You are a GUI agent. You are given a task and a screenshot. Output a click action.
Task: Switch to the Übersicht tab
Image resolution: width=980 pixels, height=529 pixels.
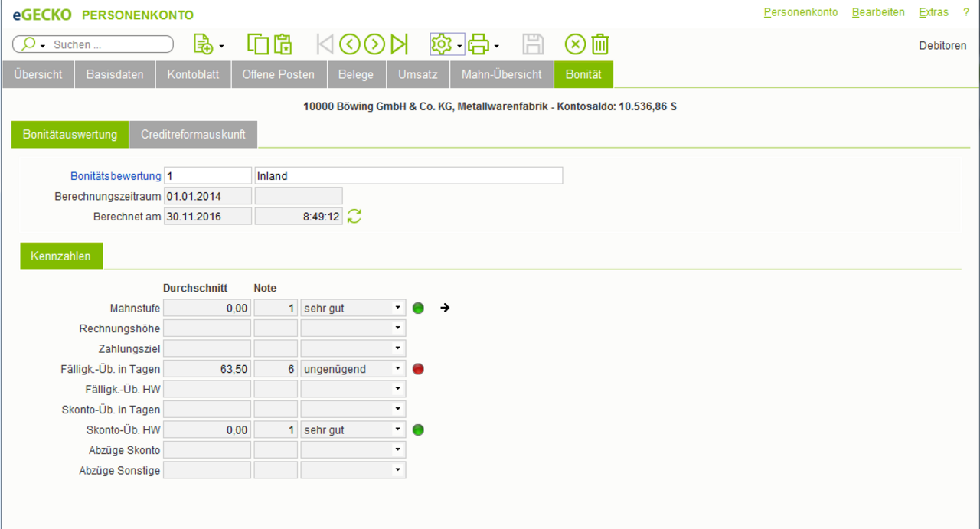(38, 74)
